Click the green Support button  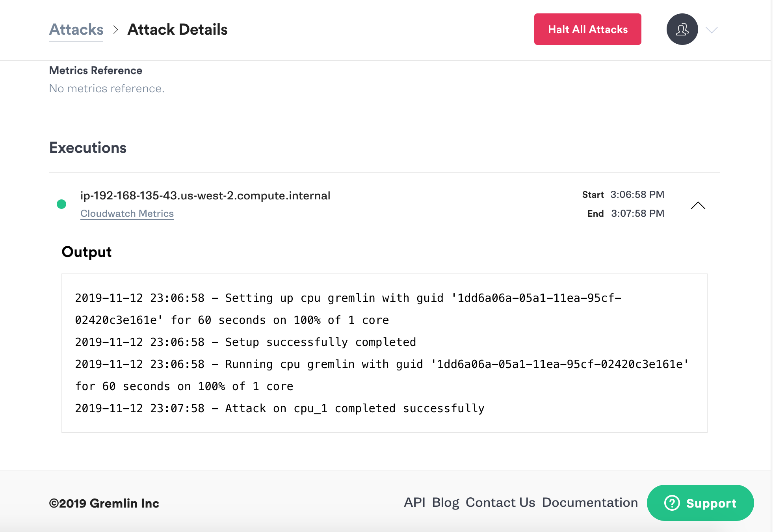pyautogui.click(x=701, y=503)
